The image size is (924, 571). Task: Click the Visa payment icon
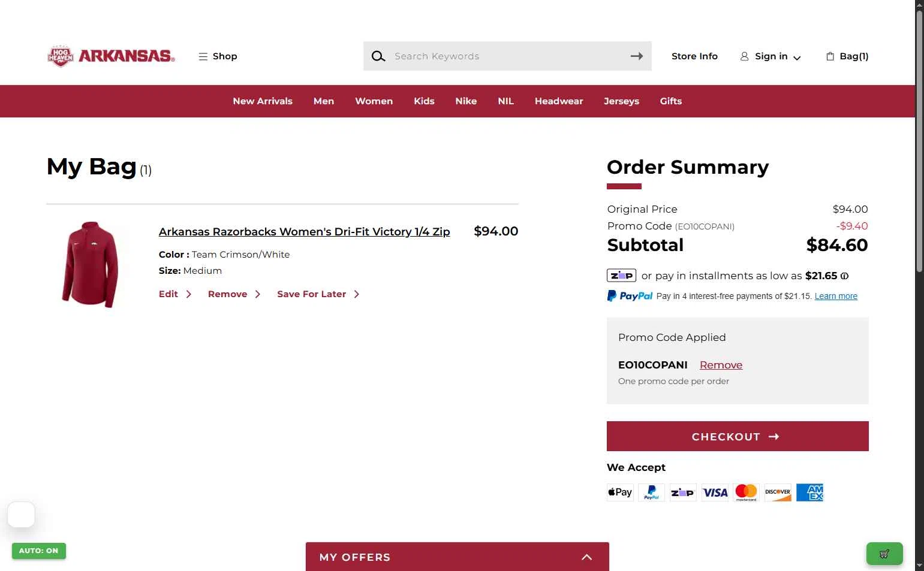tap(715, 493)
